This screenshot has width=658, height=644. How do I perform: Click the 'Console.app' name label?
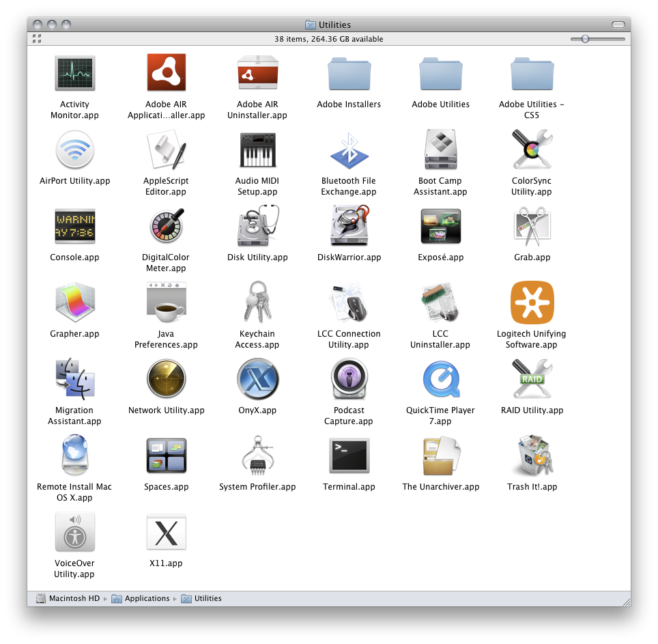pyautogui.click(x=74, y=257)
